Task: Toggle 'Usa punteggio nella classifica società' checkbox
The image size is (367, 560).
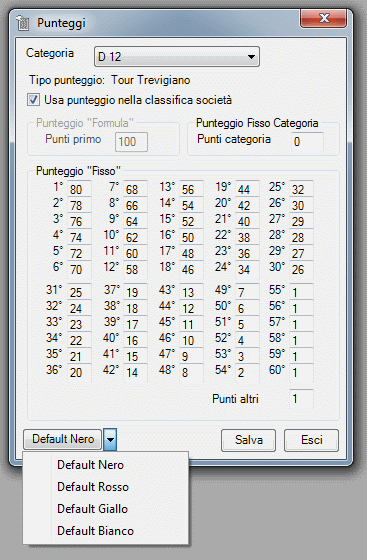Action: [34, 100]
